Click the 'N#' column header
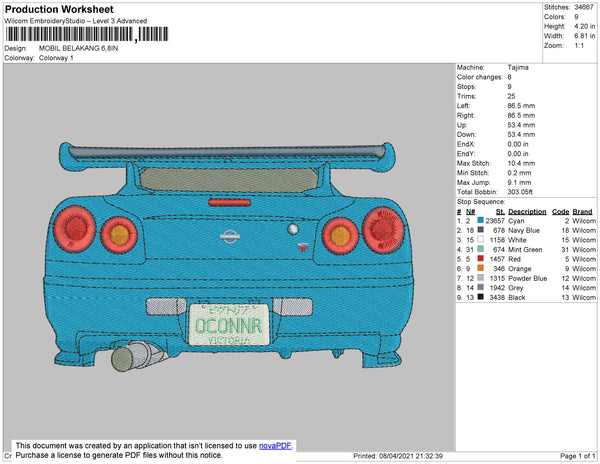 471,212
